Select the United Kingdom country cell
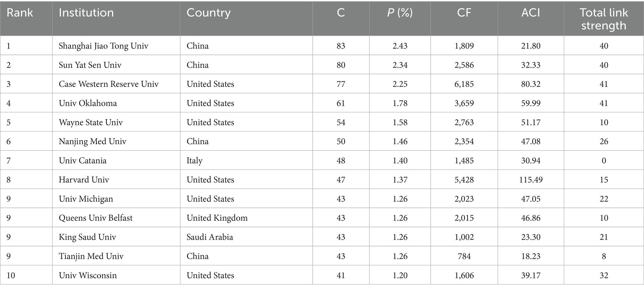644x290 pixels. tap(217, 218)
